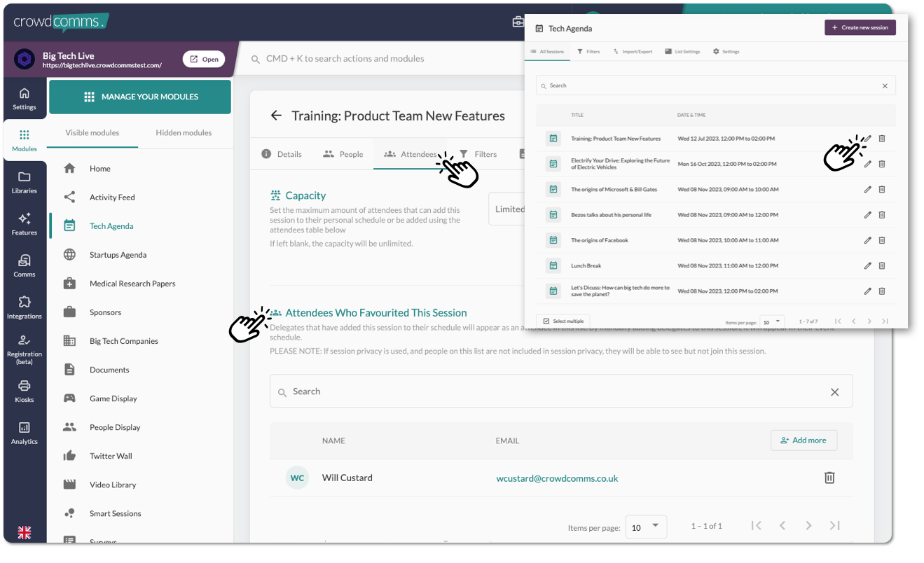Delete attendee Will Custard with trash icon
This screenshot has height=563, width=924.
point(829,478)
